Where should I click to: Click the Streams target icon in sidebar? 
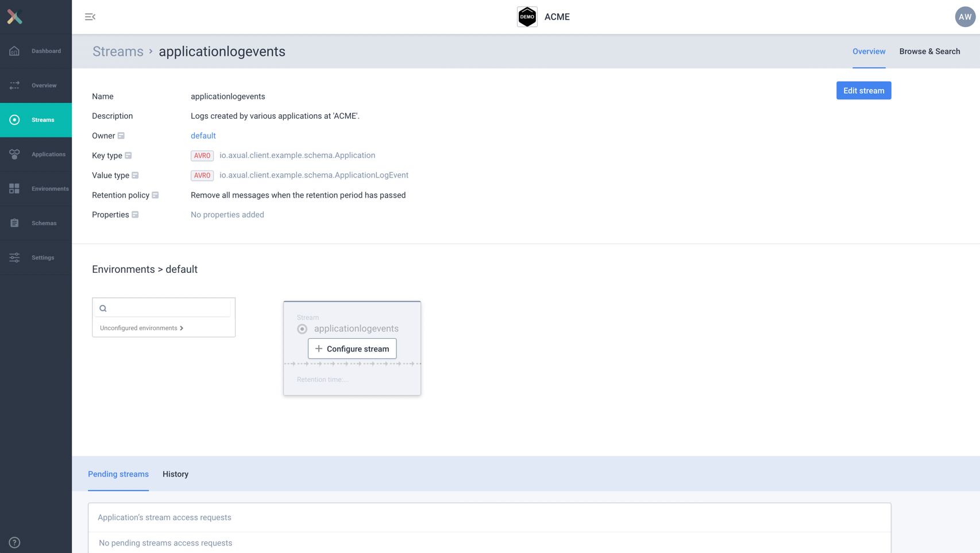pos(14,120)
